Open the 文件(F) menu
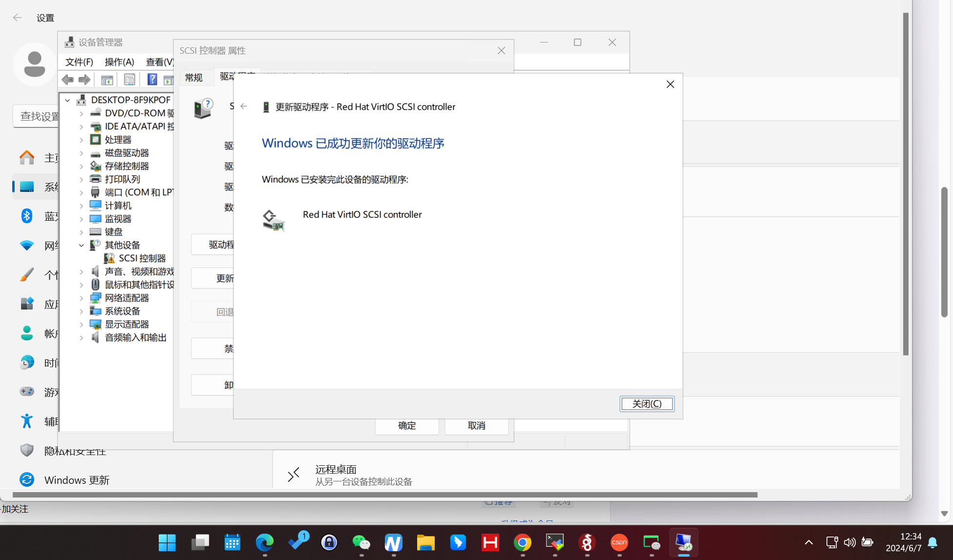The width and height of the screenshot is (953, 560). tap(79, 62)
